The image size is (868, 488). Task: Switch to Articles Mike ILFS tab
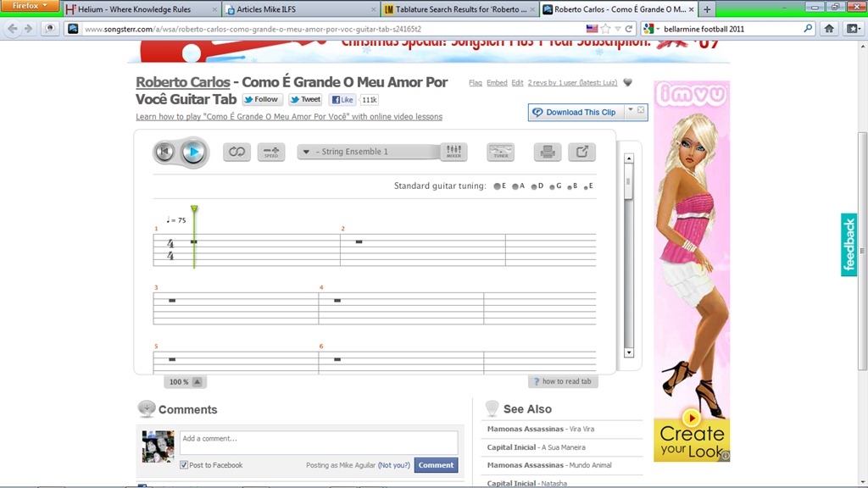pyautogui.click(x=301, y=9)
